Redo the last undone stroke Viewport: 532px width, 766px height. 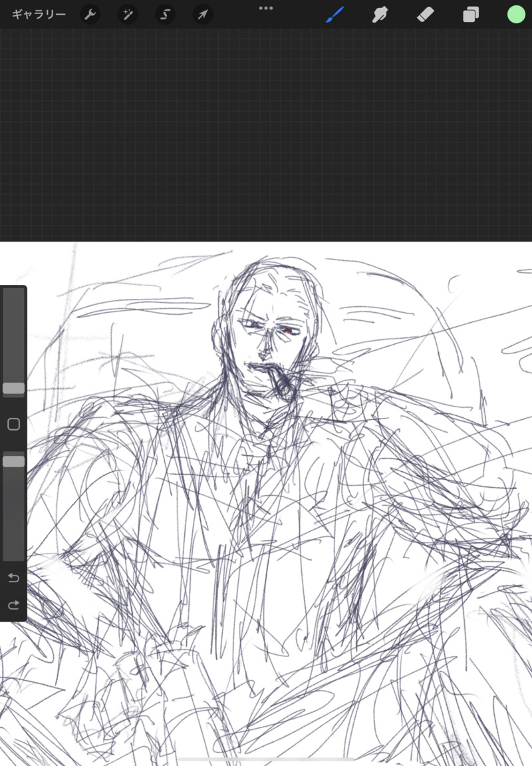[14, 605]
